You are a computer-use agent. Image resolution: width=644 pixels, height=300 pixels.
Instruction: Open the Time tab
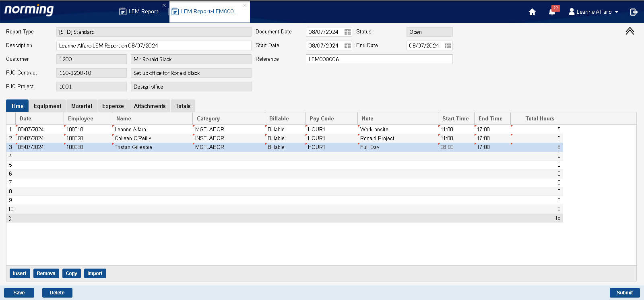pyautogui.click(x=17, y=106)
